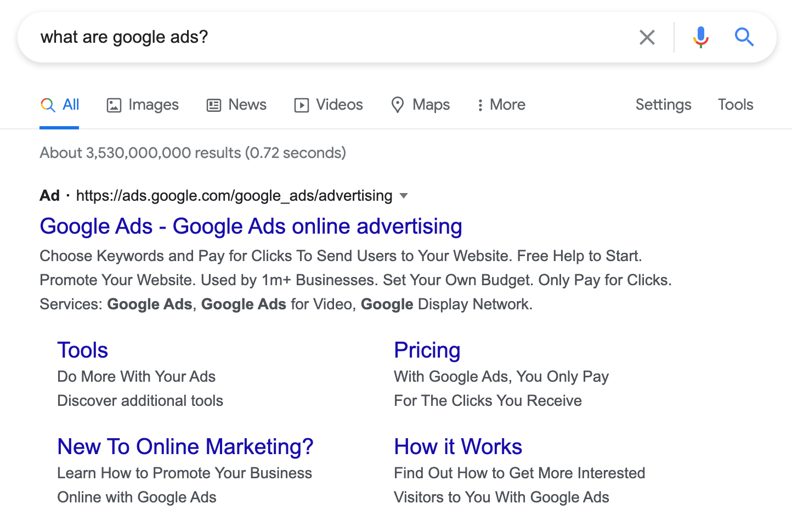Screen dimensions: 792x532
Task: Click the News newspaper icon
Action: point(214,105)
